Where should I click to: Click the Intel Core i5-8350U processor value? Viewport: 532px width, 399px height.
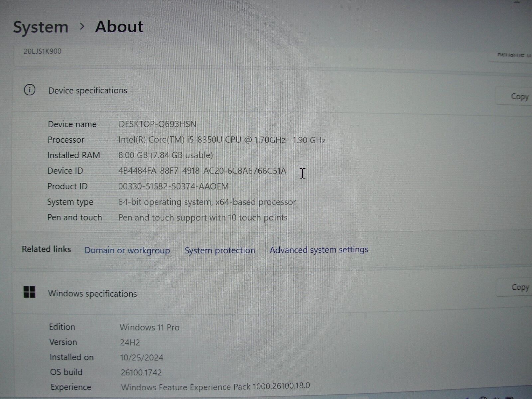[x=222, y=140]
